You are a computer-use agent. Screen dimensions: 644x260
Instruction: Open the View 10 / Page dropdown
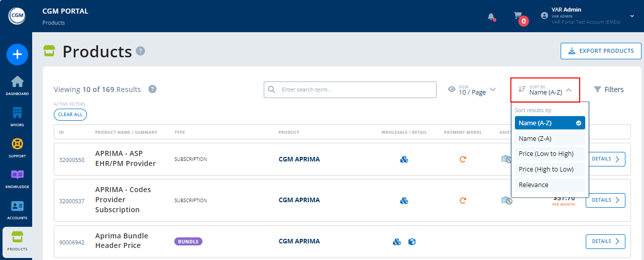(472, 90)
